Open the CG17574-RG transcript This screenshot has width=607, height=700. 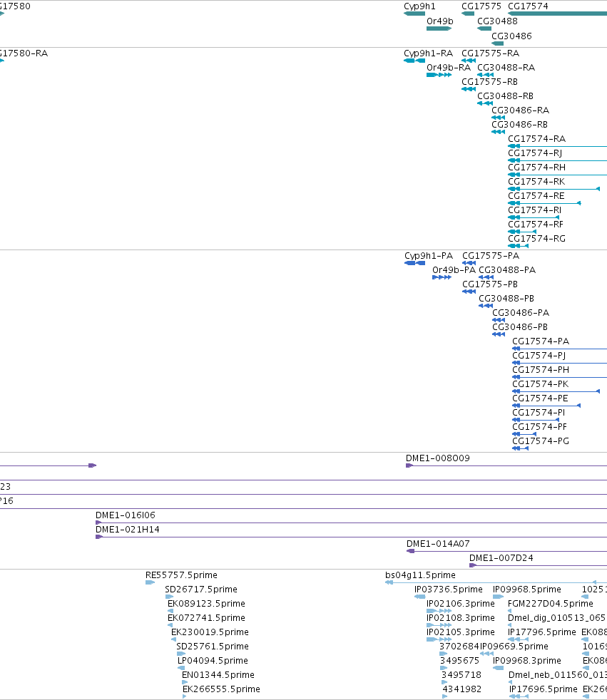[x=518, y=246]
